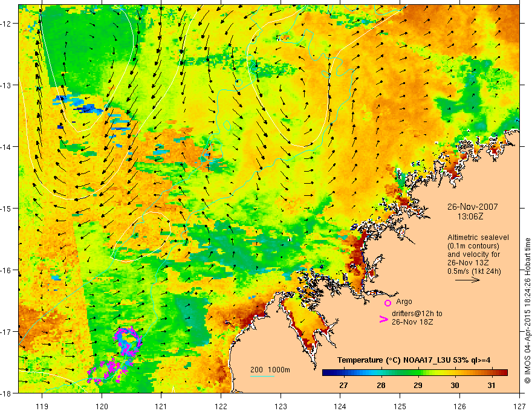The height and width of the screenshot is (411, 532).
Task: Click the latitude axis label -12
Action: click(6, 24)
